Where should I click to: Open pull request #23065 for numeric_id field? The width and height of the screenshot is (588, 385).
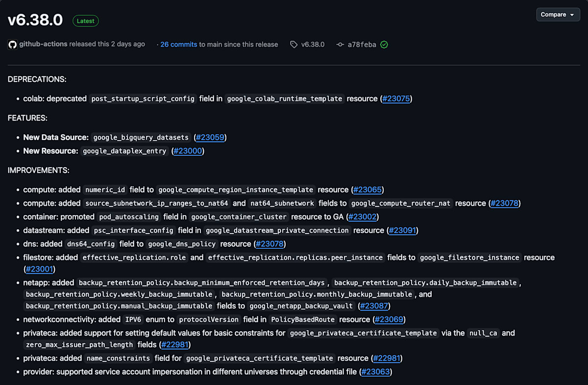click(x=367, y=190)
